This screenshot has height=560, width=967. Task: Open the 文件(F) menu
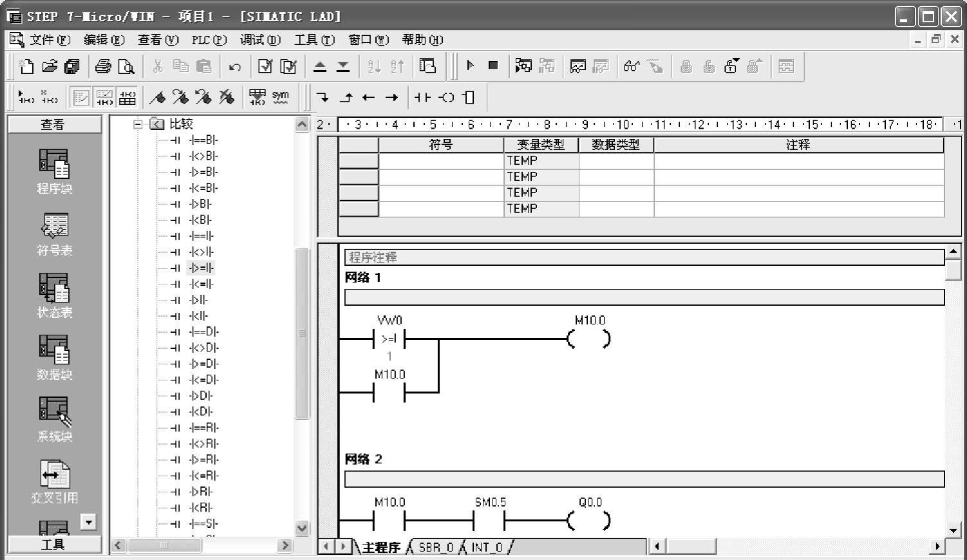tap(50, 40)
